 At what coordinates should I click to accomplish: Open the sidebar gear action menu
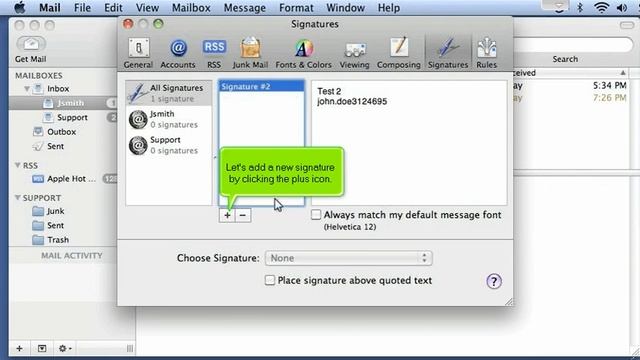(x=64, y=349)
